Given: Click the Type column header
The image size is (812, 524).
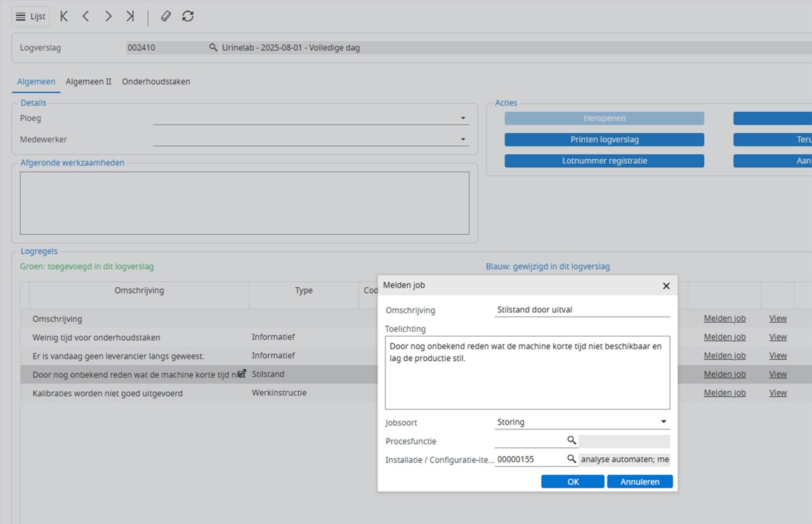Looking at the screenshot, I should [x=304, y=291].
